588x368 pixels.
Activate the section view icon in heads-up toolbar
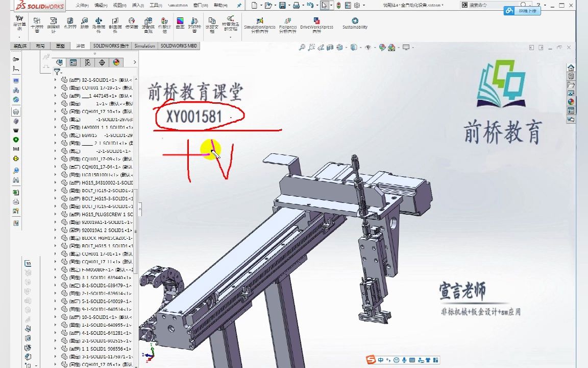coord(329,48)
